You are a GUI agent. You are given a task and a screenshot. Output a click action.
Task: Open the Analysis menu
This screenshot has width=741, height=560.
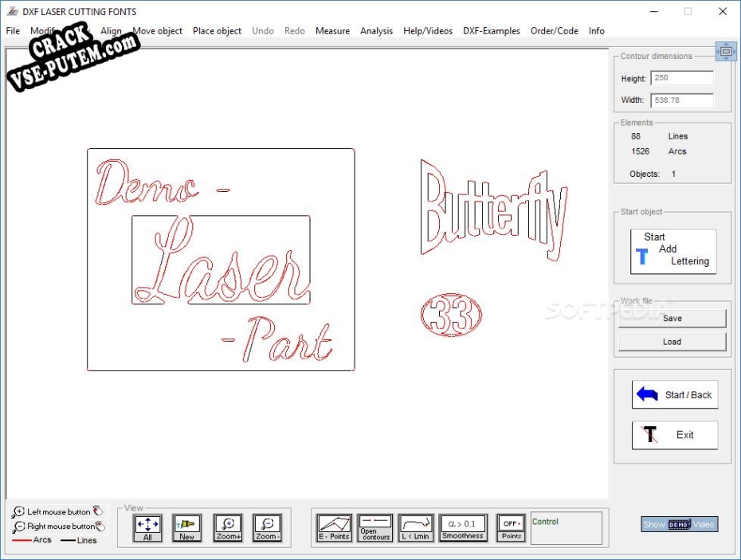tap(376, 31)
